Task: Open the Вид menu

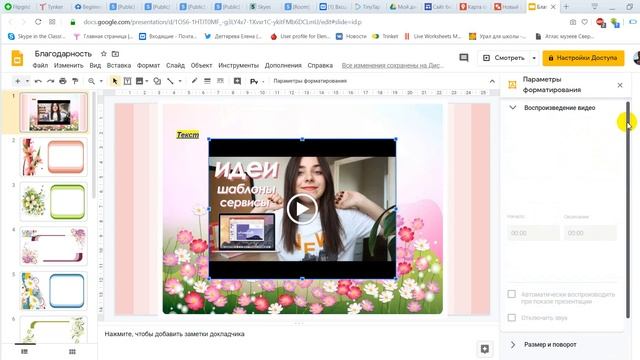Action: click(95, 65)
